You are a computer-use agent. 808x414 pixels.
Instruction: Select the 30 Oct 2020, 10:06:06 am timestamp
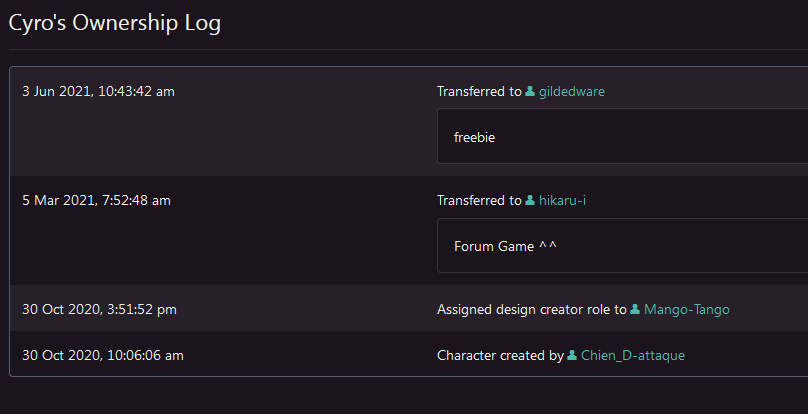click(103, 355)
